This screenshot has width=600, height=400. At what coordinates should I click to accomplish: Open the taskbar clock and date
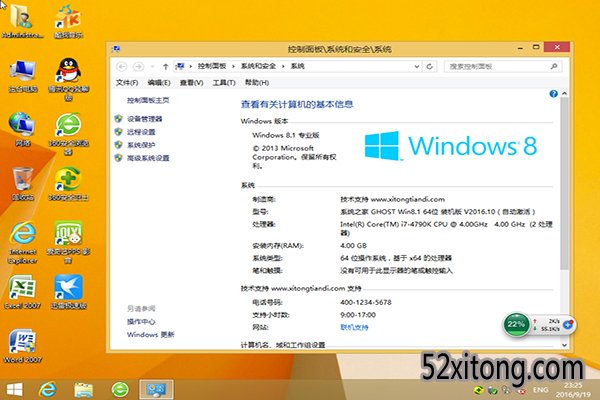coord(573,390)
